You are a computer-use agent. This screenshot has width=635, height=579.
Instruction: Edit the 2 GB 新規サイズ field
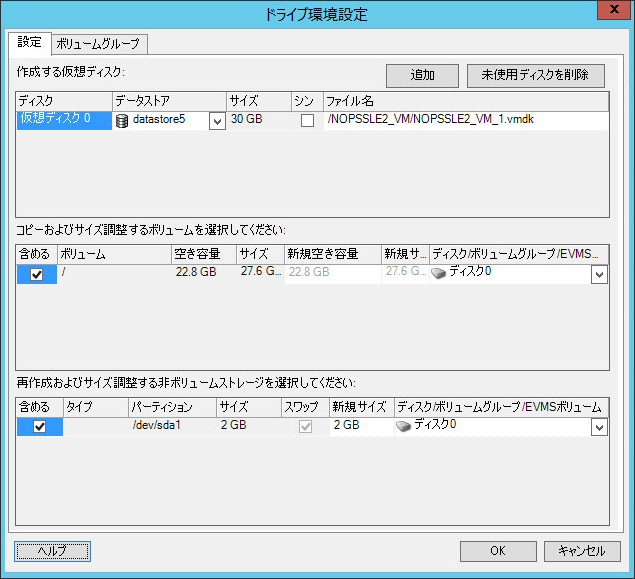tap(360, 426)
